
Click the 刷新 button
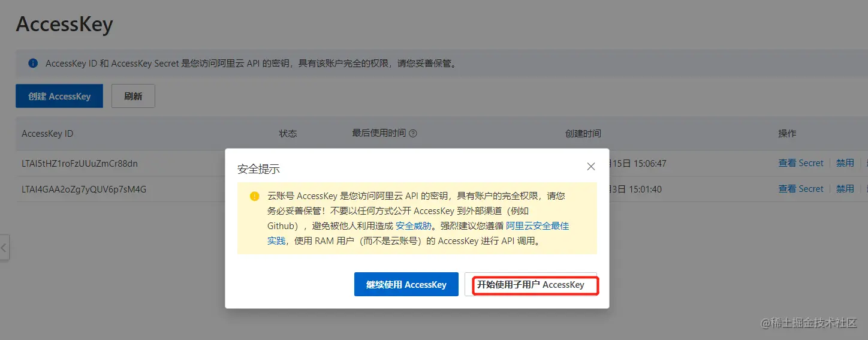(133, 96)
